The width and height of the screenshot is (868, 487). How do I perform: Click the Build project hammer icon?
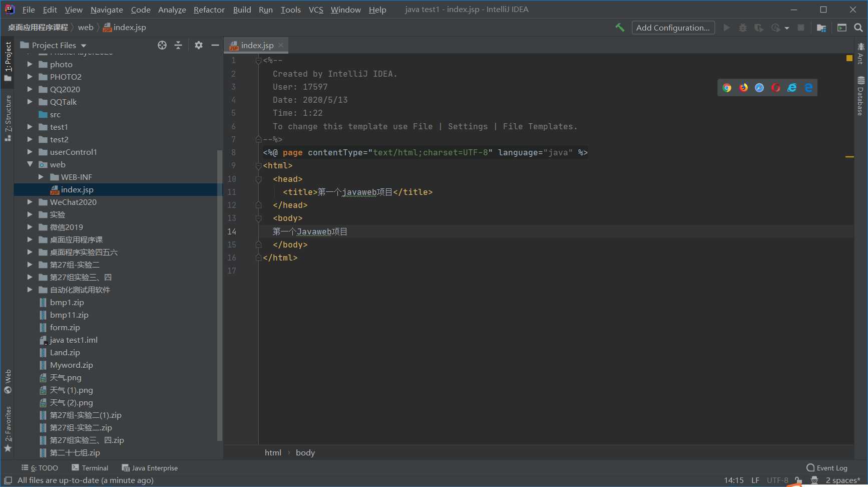620,28
